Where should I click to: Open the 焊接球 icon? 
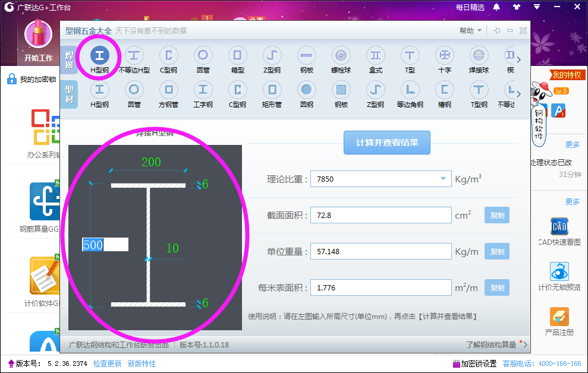click(479, 56)
